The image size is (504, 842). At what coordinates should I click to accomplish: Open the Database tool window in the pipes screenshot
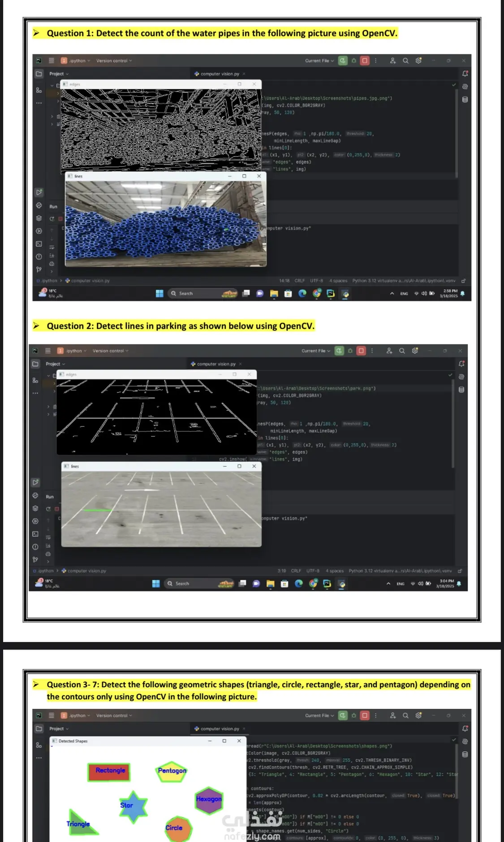pos(465,100)
